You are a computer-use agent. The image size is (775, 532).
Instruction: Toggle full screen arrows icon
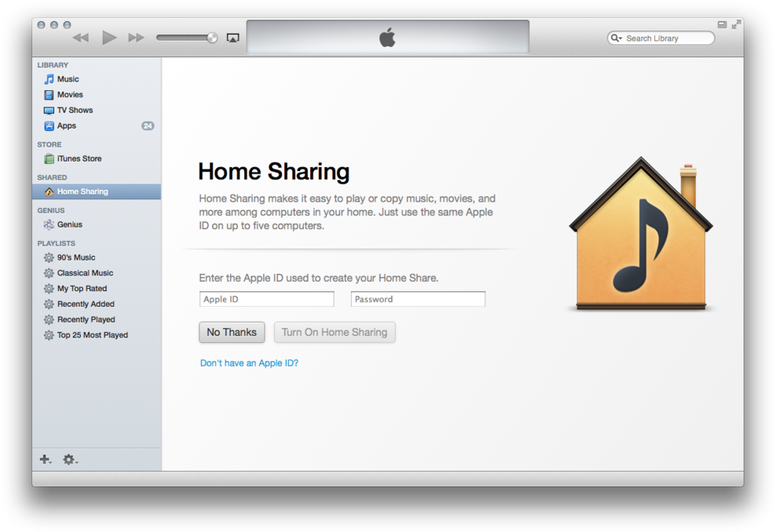737,24
